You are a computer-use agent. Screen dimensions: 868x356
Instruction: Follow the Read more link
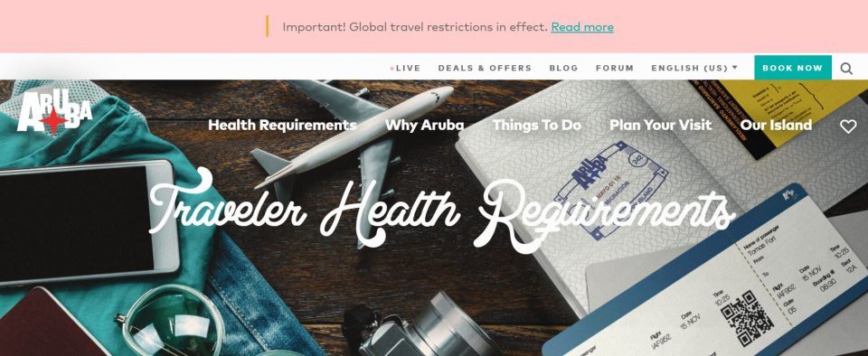582,26
